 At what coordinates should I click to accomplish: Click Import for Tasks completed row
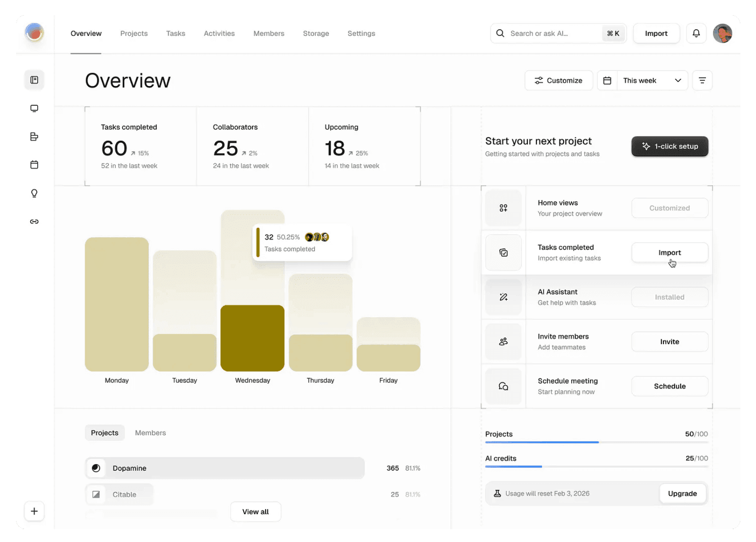(x=670, y=252)
